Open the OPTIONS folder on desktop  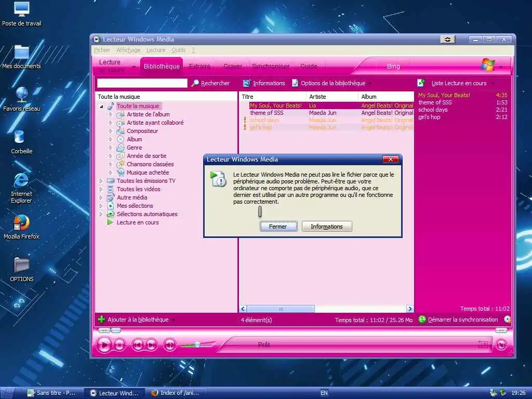(x=22, y=270)
